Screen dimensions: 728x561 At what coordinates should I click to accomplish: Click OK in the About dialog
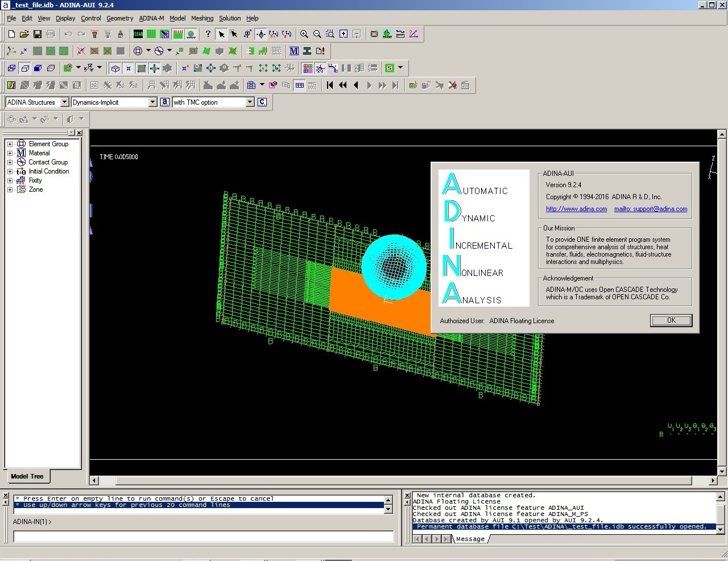coord(671,320)
